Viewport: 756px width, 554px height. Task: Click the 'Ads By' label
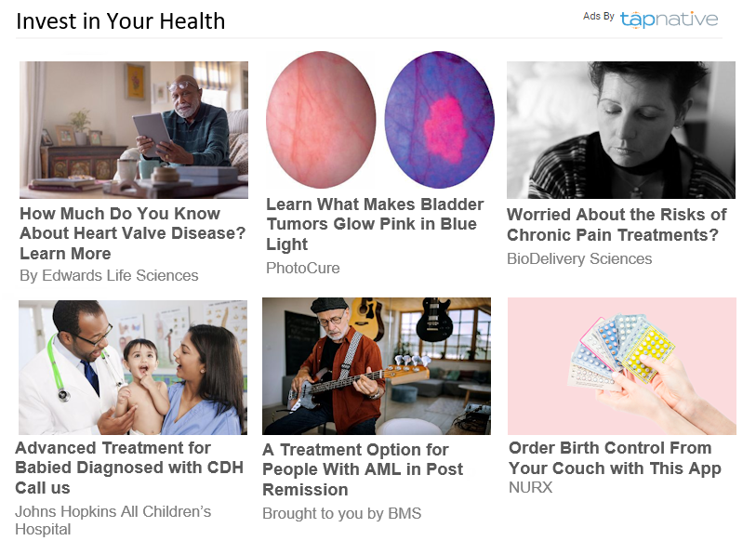pos(598,17)
